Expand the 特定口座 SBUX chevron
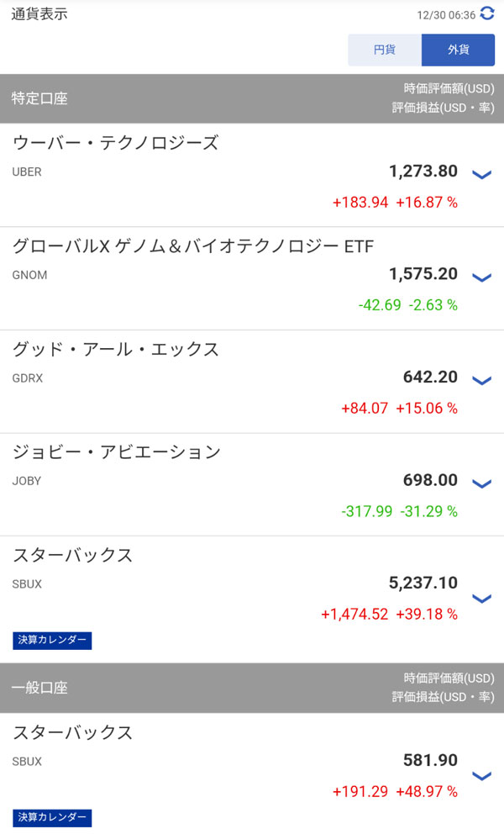The height and width of the screenshot is (834, 504). 481,599
